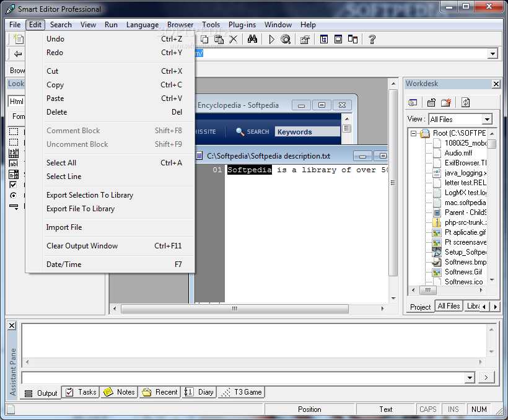Click the tile windows layout icon
The height and width of the screenshot is (420, 508).
(353, 39)
